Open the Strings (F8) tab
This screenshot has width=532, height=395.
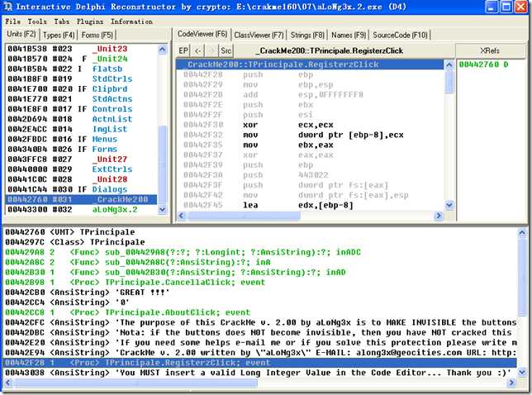tap(307, 35)
